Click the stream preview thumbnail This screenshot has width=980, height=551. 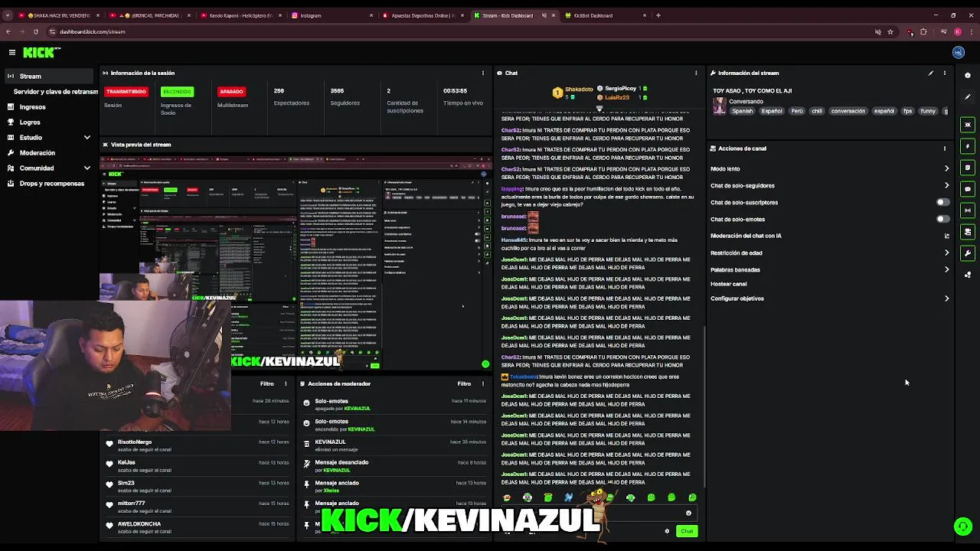click(x=296, y=264)
